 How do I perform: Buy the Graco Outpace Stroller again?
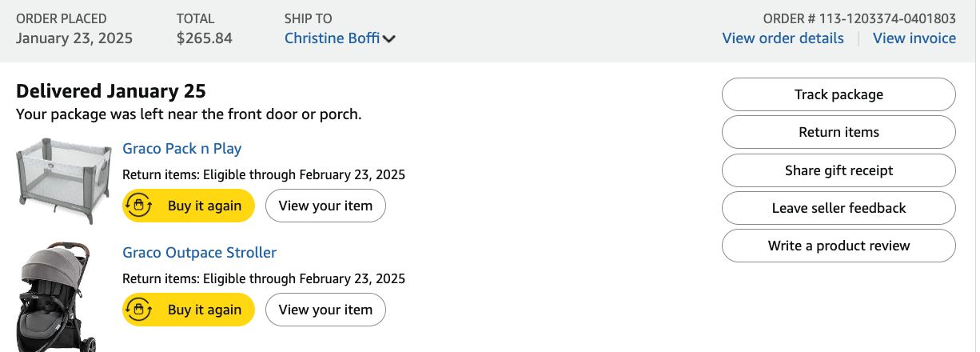coord(189,310)
